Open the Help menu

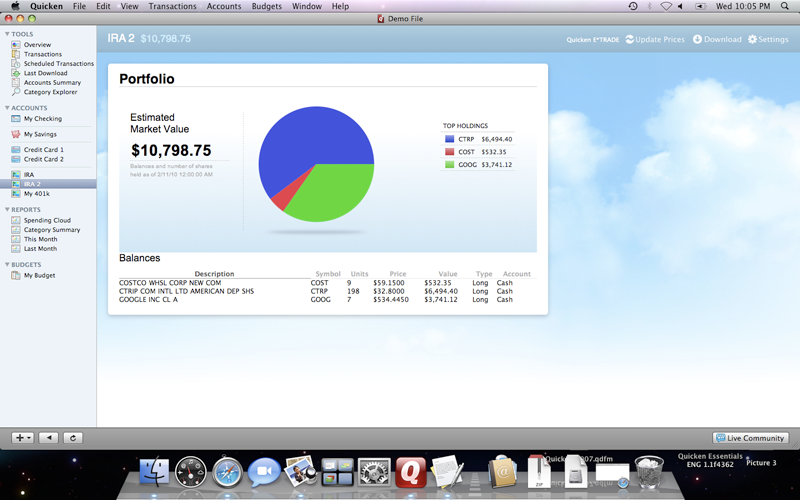point(340,6)
